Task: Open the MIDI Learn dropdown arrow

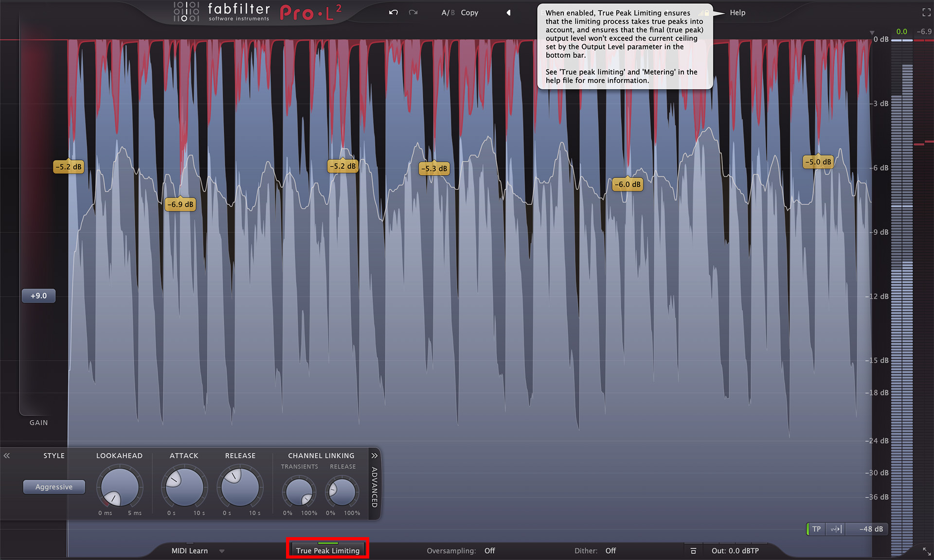Action: coord(222,551)
